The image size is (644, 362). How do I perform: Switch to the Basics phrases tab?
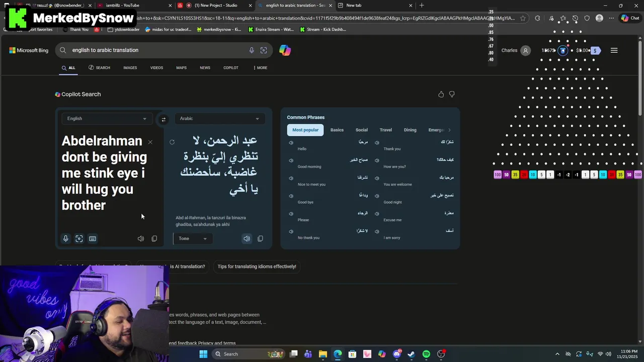click(x=337, y=130)
